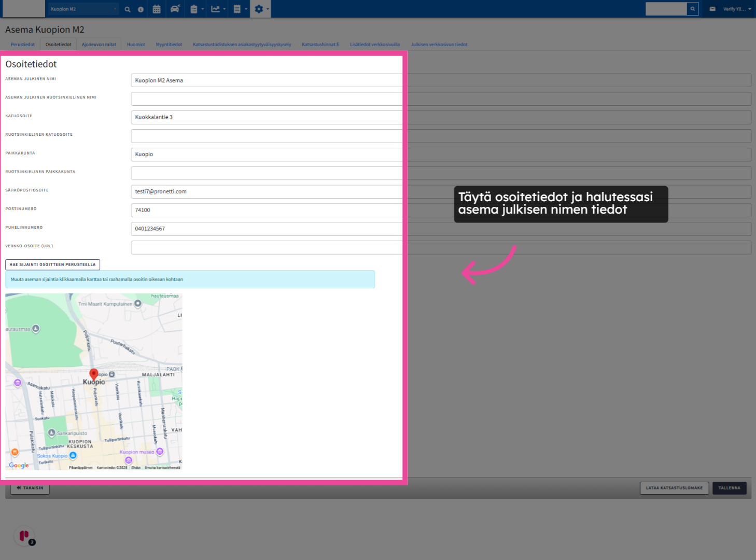Click the Aseman julkinen nimi field
The width and height of the screenshot is (756, 560).
point(441,80)
